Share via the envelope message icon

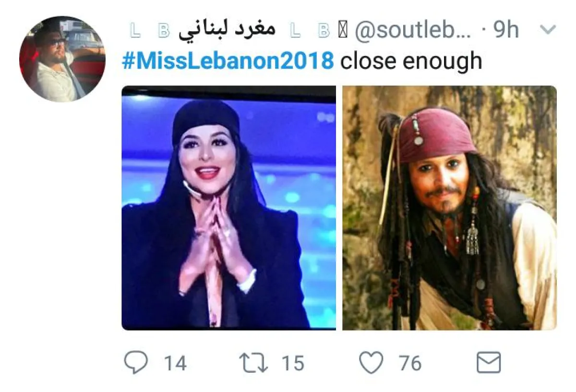click(489, 363)
